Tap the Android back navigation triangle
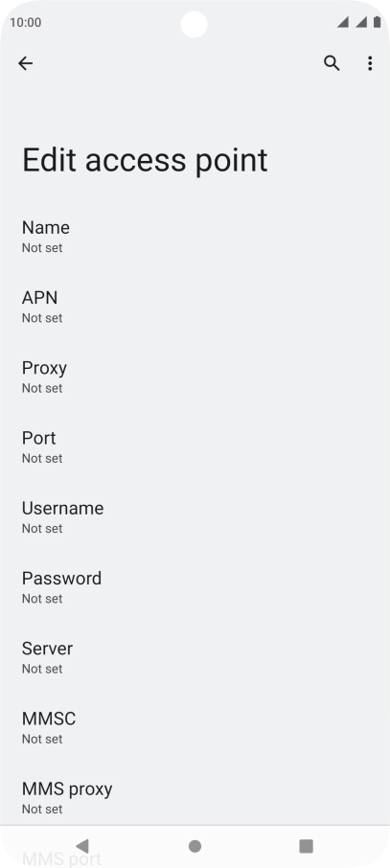The height and width of the screenshot is (868, 390). [82, 845]
